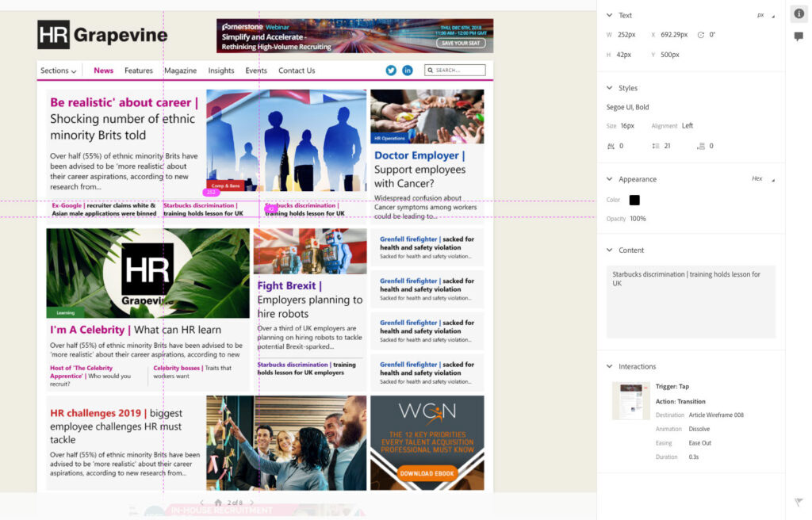Open the px units dropdown
Image resolution: width=812 pixels, height=520 pixels.
[766, 16]
